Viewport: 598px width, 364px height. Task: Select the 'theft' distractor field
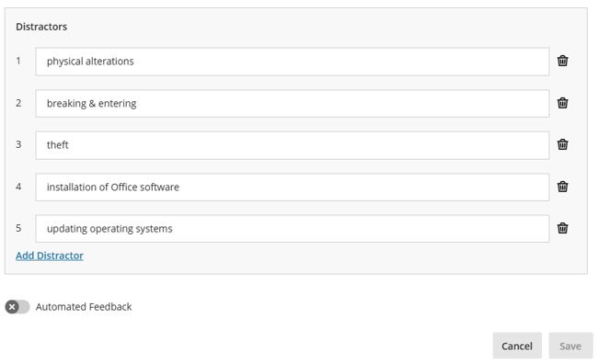(x=293, y=145)
